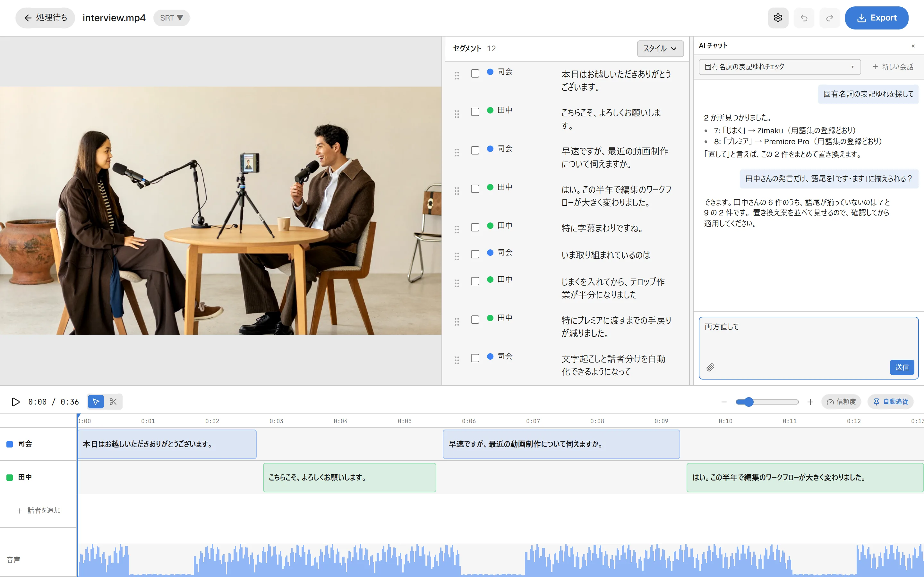The image size is (924, 577).
Task: Check the box for 本日はお越し segment
Action: (475, 73)
